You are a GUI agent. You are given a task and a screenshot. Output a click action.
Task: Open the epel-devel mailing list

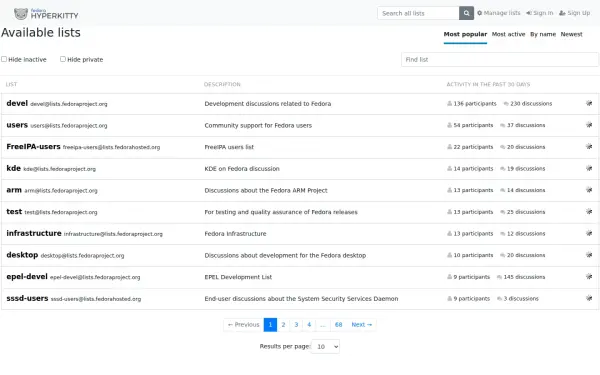(27, 276)
